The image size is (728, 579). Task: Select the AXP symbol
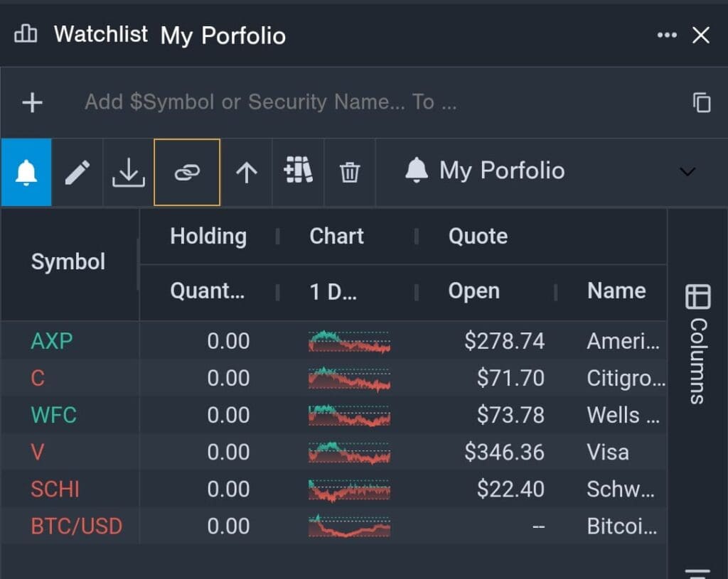pyautogui.click(x=50, y=341)
